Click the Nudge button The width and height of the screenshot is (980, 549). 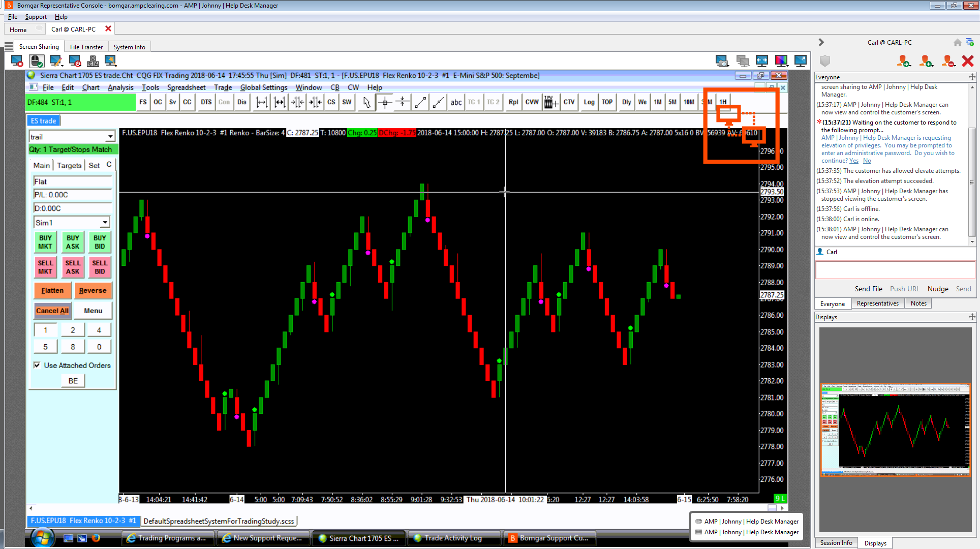tap(937, 289)
